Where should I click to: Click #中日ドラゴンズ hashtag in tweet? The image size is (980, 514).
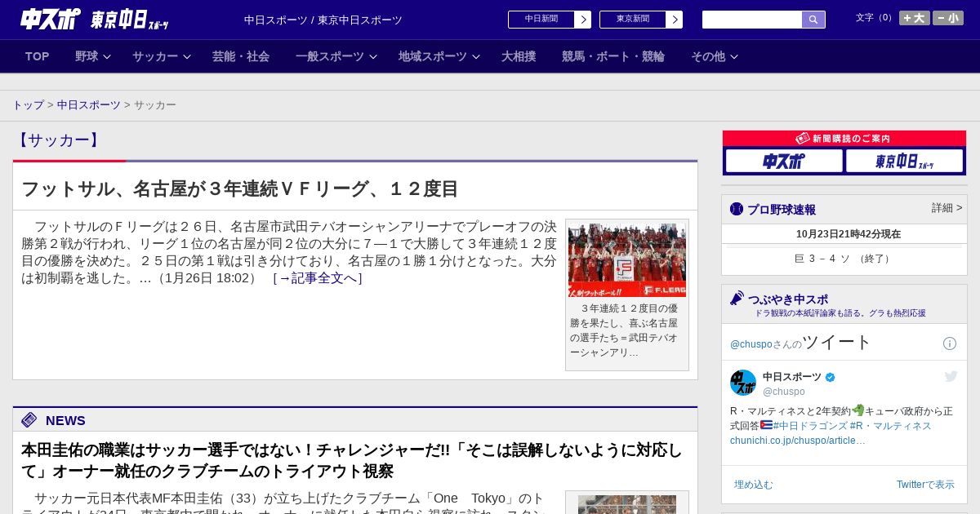click(810, 426)
